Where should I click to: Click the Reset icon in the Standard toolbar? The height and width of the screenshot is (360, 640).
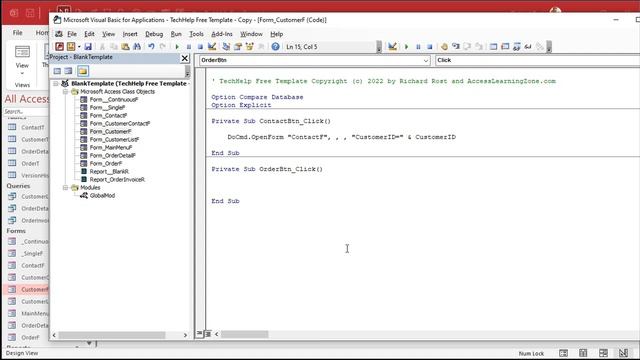(200, 47)
